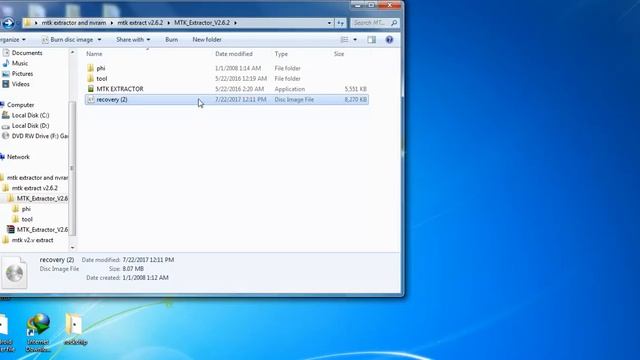Toggle the preview pane button
640x360 pixels.
[371, 40]
